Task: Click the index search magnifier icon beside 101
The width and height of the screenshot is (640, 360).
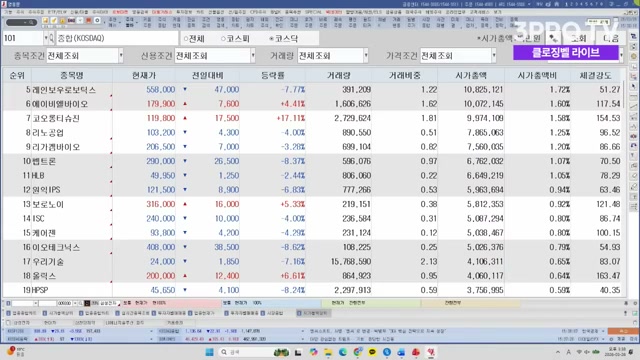Action: point(51,38)
